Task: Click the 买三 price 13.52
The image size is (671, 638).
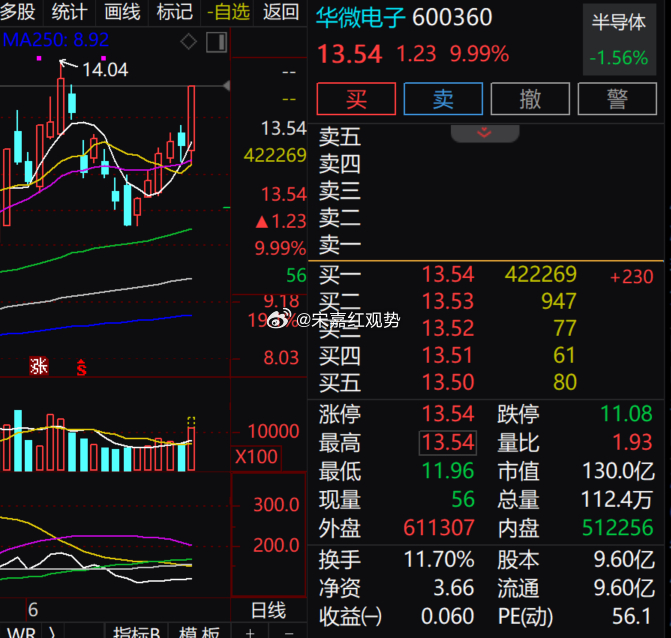Action: click(x=448, y=328)
